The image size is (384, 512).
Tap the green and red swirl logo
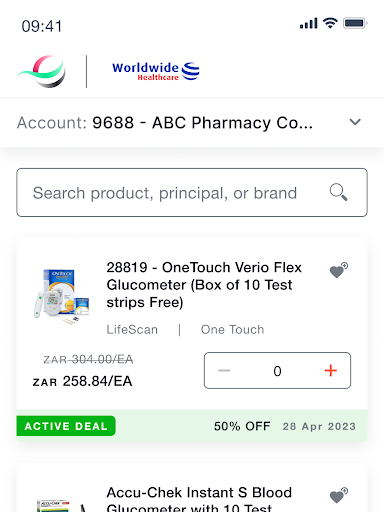pyautogui.click(x=42, y=71)
